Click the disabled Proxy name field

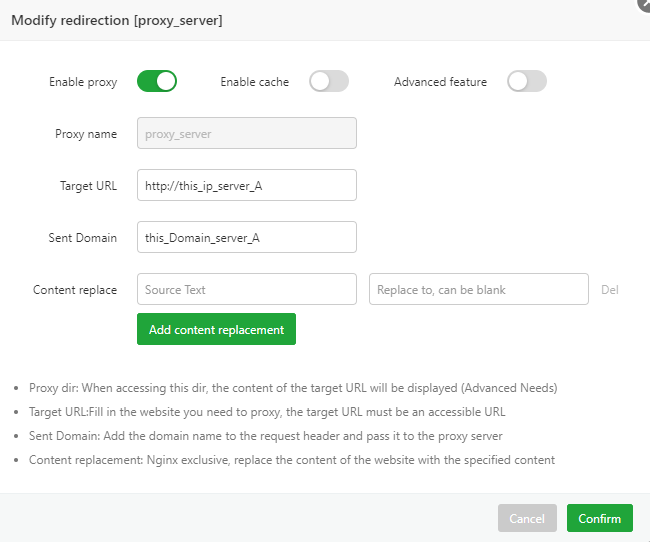pos(246,133)
